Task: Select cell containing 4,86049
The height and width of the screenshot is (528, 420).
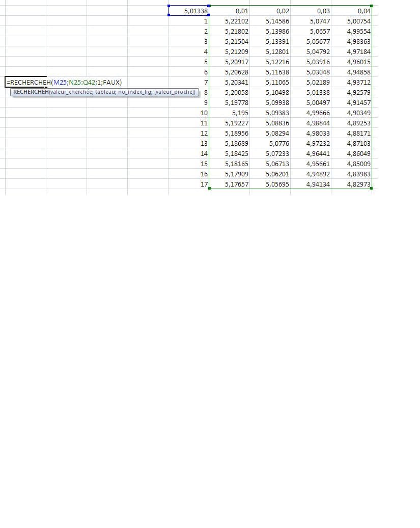Action: 351,153
